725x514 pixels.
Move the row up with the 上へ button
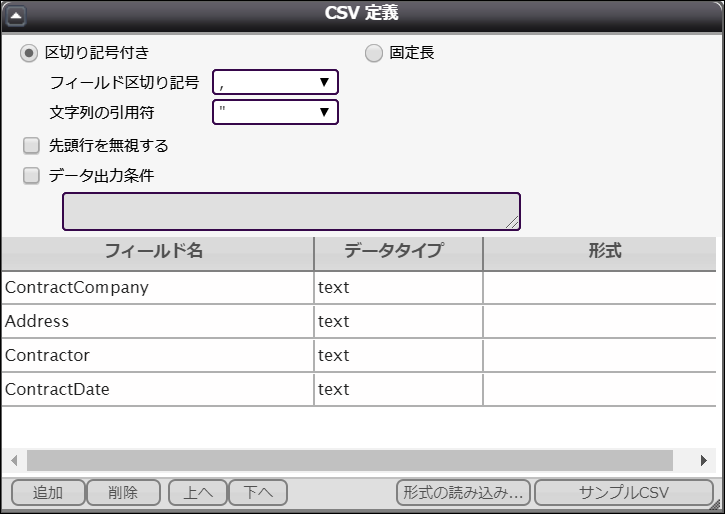198,493
